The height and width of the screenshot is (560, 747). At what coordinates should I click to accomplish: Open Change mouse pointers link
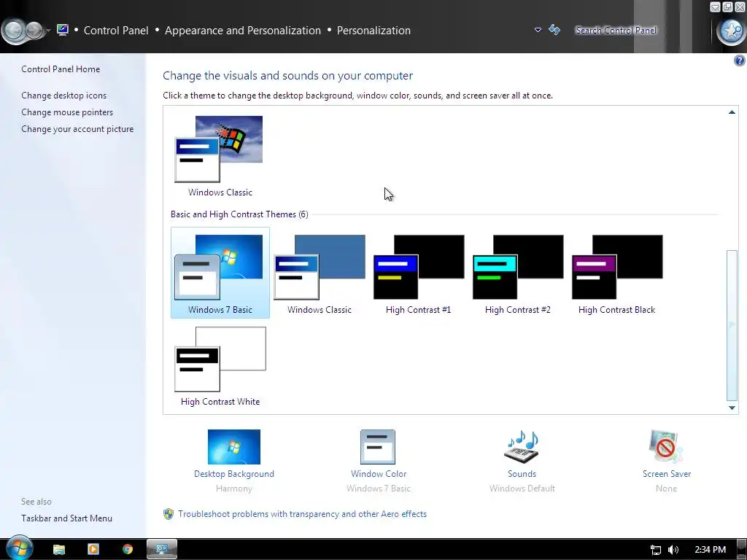click(x=67, y=112)
